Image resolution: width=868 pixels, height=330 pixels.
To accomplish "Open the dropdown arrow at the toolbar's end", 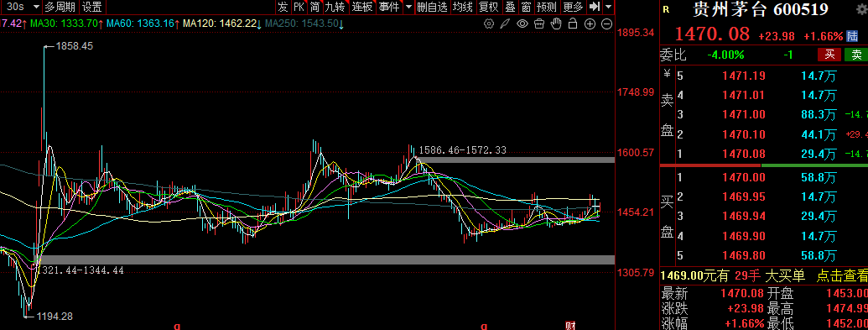I will point(609,7).
